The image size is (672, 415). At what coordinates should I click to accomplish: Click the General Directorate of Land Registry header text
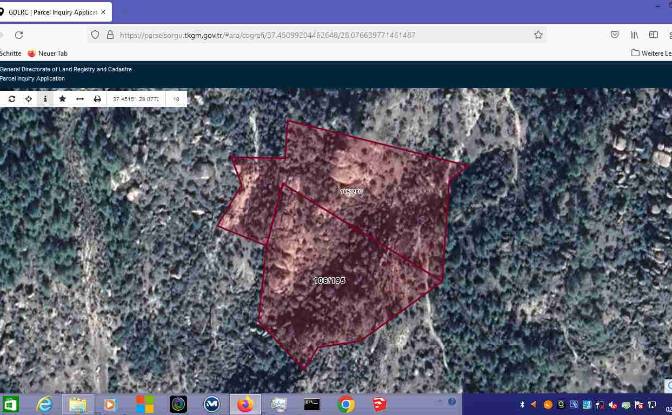coord(66,69)
